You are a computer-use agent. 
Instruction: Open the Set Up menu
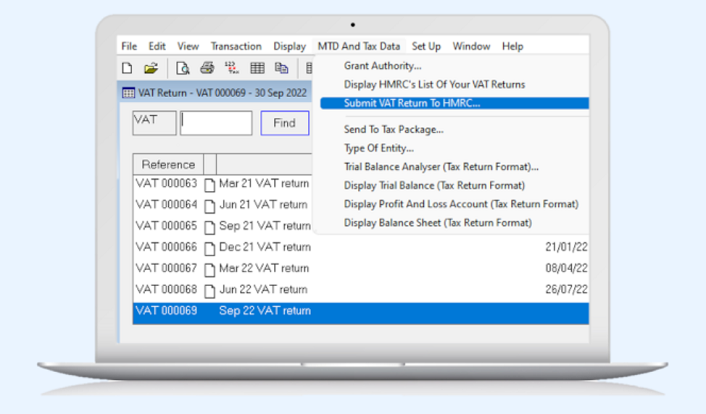click(x=426, y=46)
